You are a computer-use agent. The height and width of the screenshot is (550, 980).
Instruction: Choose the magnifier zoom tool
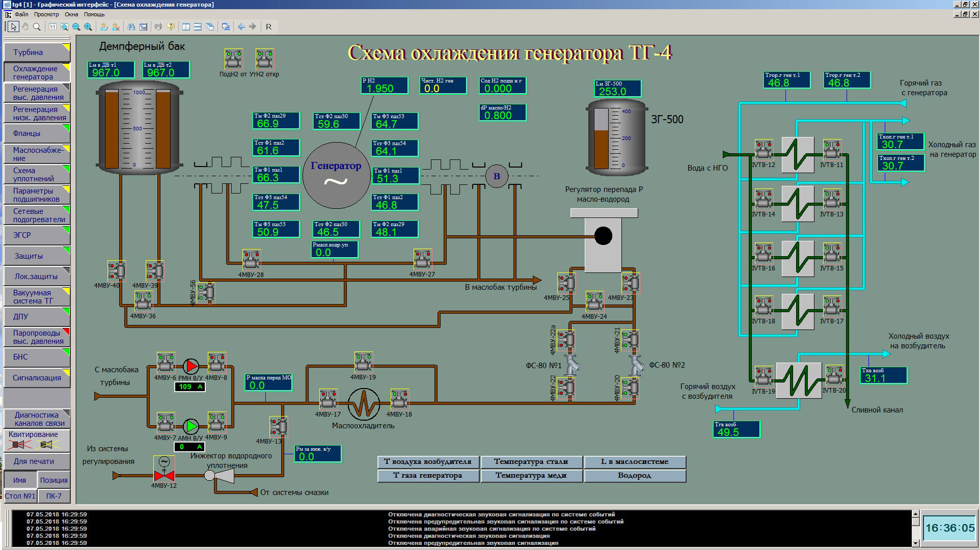coord(37,26)
